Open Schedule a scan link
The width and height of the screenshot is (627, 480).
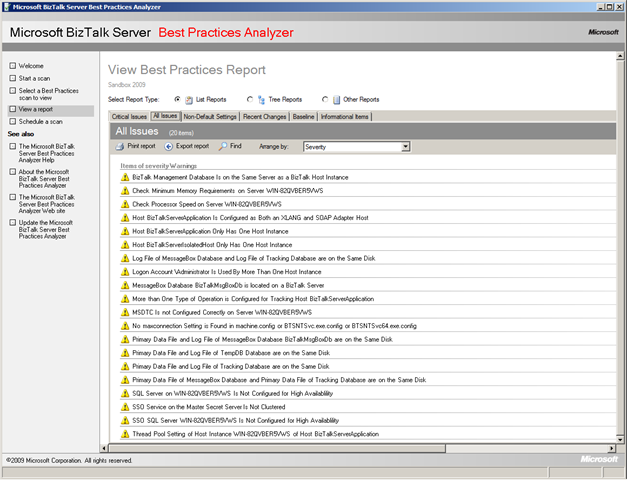(x=41, y=122)
